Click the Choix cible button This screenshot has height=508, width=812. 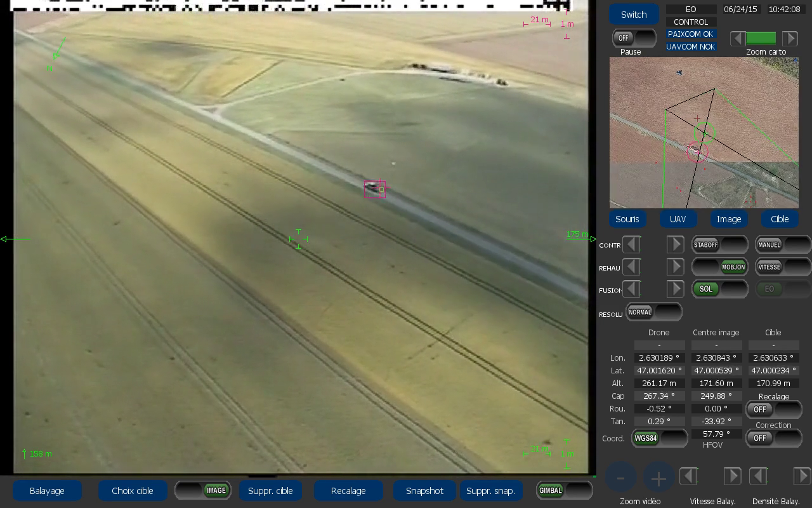133,491
